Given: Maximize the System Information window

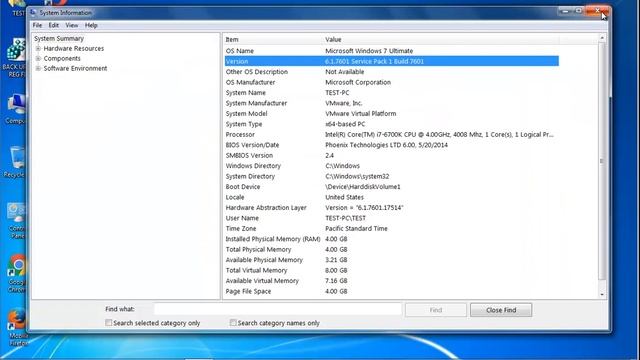Looking at the screenshot, I should click(x=578, y=11).
